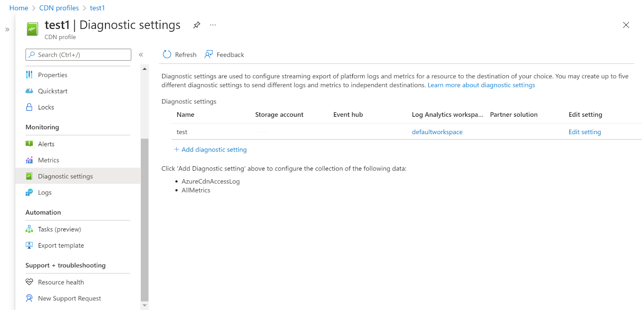Image resolution: width=644 pixels, height=310 pixels.
Task: Click the Quickstart cloud icon
Action: 29,91
